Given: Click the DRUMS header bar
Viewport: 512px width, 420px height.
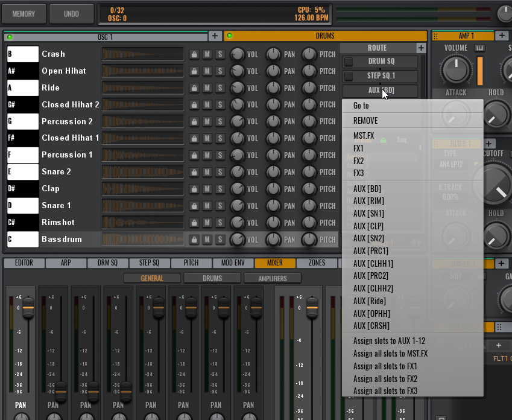Looking at the screenshot, I should pos(325,36).
